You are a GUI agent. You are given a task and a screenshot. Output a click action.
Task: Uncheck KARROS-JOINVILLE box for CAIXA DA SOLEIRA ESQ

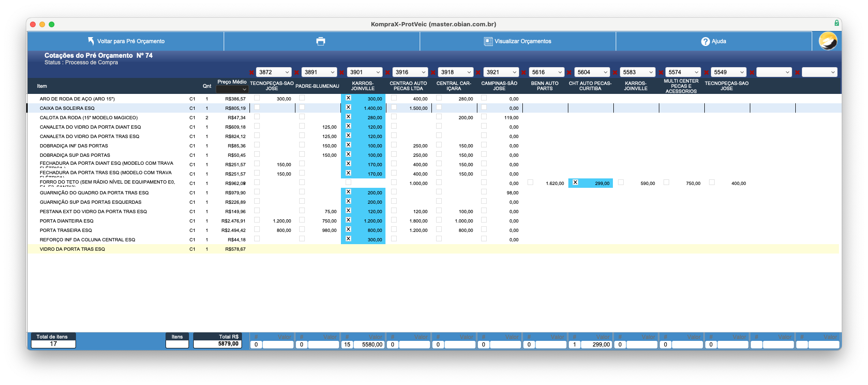click(348, 107)
